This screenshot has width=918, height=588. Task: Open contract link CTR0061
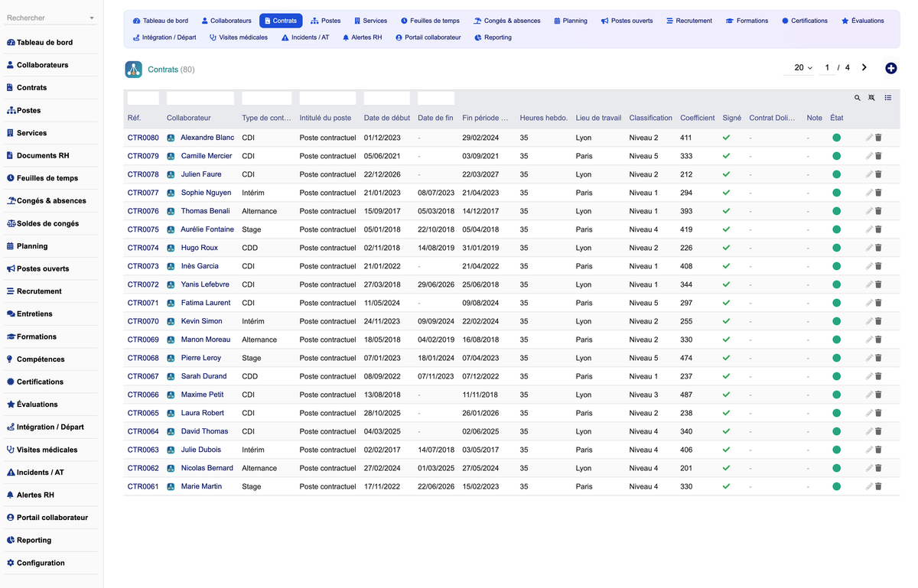(143, 486)
